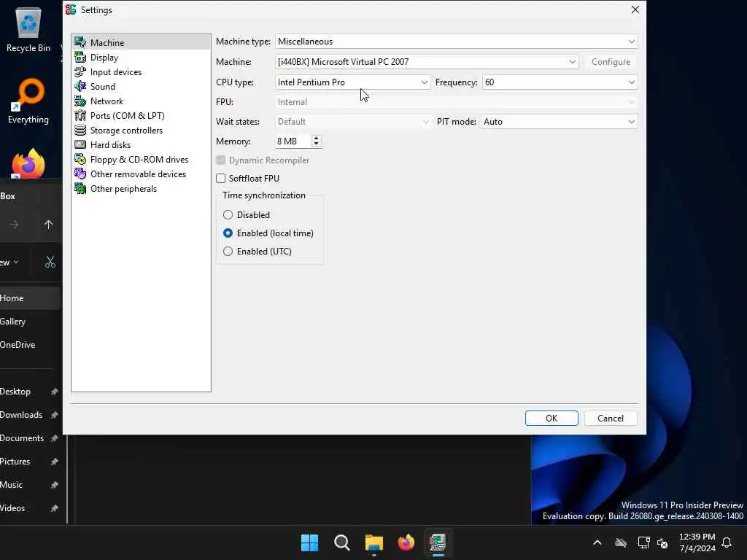Screen dimensions: 747x560
Task: Open the Recycle Bin desktop icon
Action: [x=28, y=29]
